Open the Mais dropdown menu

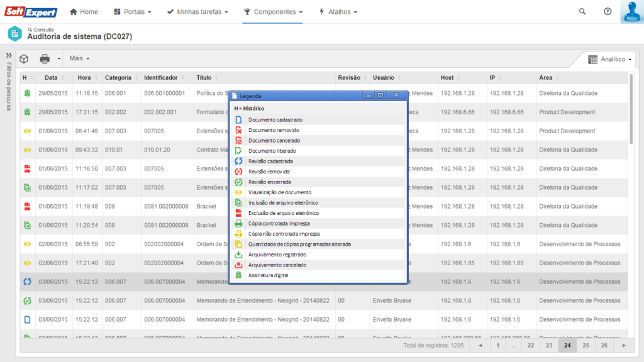pyautogui.click(x=79, y=58)
